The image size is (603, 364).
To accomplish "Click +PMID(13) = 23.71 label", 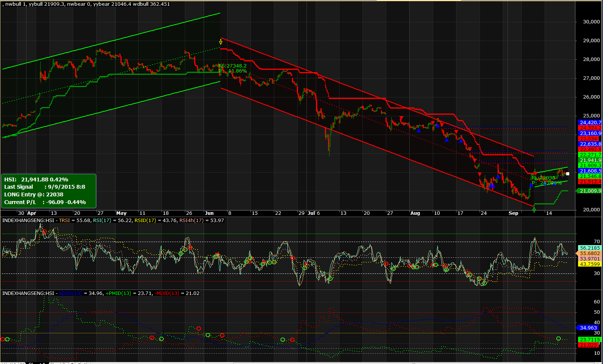I will pyautogui.click(x=129, y=293).
